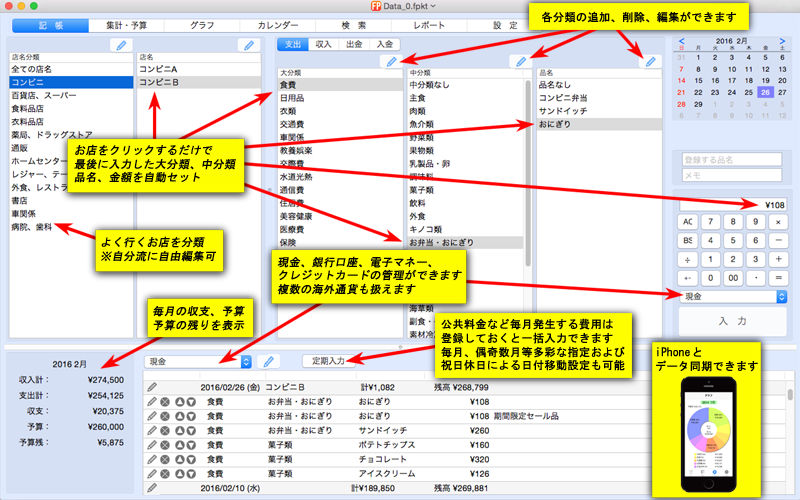Viewport: 800px width, 500px height.
Task: Go to the previous month in the calendar
Action: [x=682, y=41]
